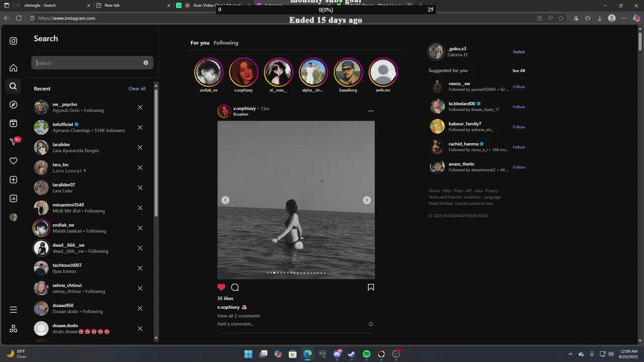Open the More hamburger menu
Image resolution: width=644 pixels, height=362 pixels.
coord(14,310)
